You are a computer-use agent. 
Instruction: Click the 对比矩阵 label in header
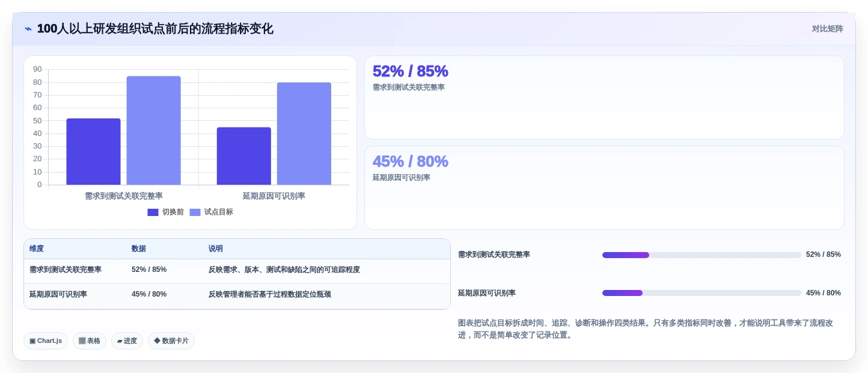[x=827, y=29]
